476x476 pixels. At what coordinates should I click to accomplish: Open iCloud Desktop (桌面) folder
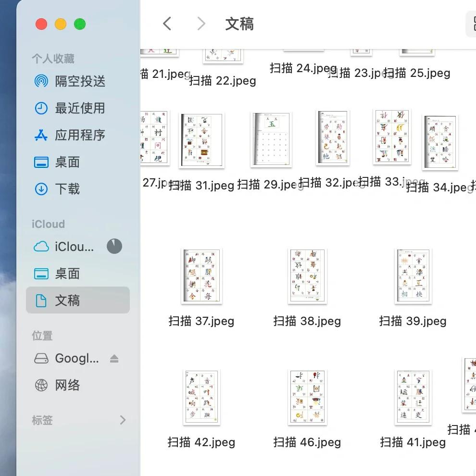tap(67, 274)
